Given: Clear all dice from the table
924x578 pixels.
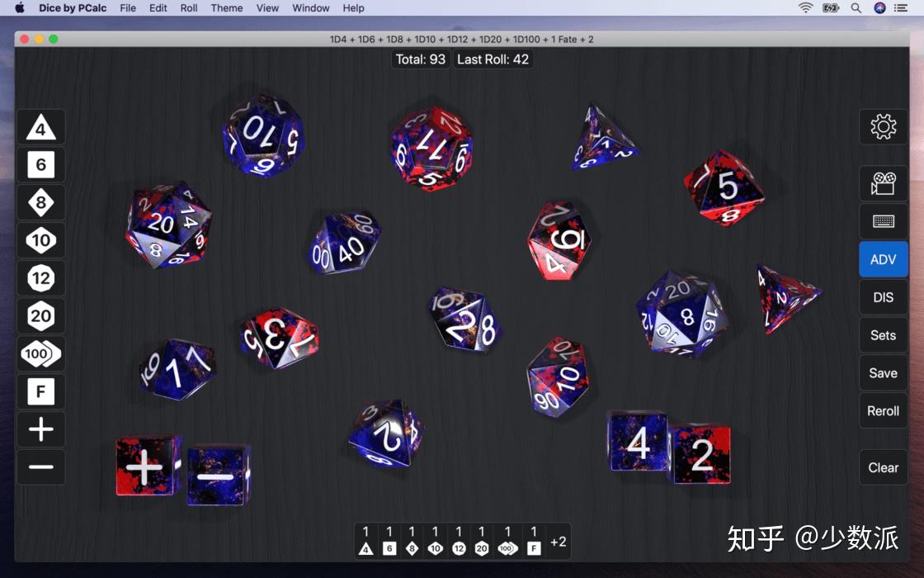Looking at the screenshot, I should (x=883, y=467).
